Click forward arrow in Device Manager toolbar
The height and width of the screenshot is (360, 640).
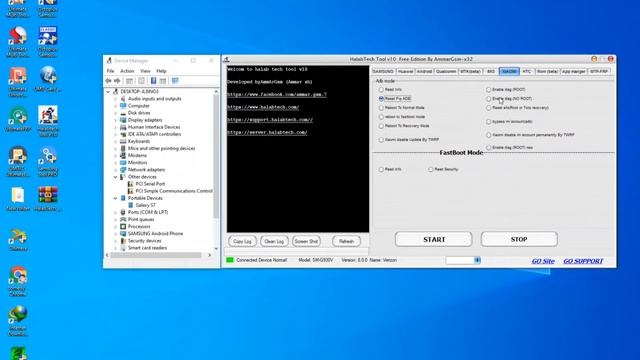coord(117,81)
